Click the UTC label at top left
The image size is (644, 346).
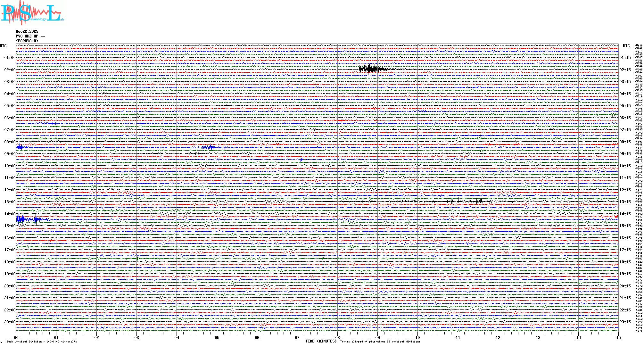point(3,46)
